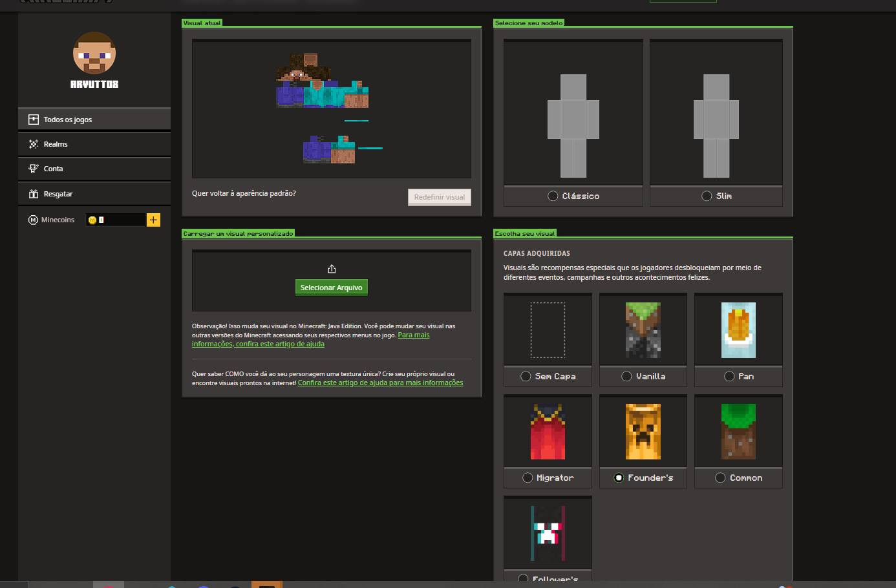Open the Resgatar menu entry

click(94, 194)
